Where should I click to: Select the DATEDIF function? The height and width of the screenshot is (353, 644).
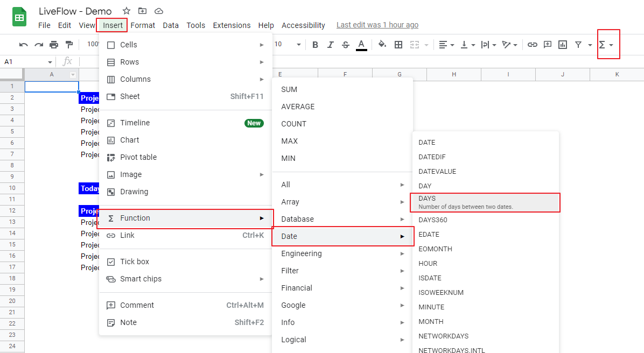pos(486,157)
